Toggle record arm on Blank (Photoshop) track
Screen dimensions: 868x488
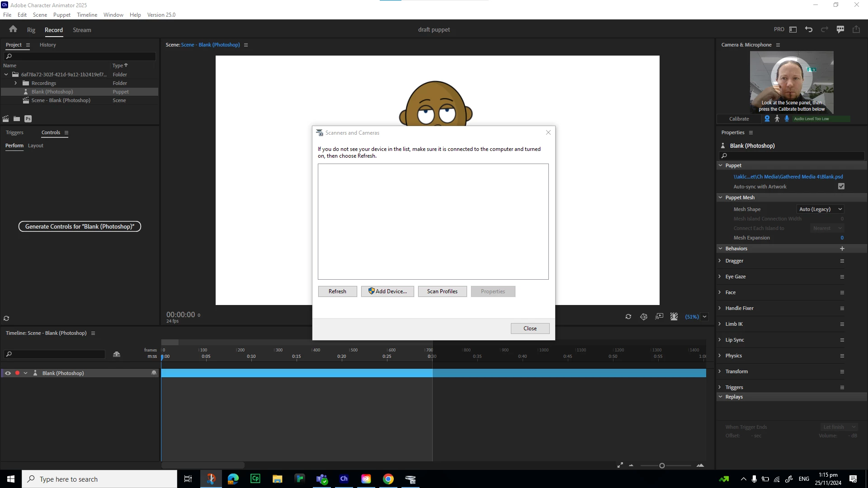coord(17,373)
